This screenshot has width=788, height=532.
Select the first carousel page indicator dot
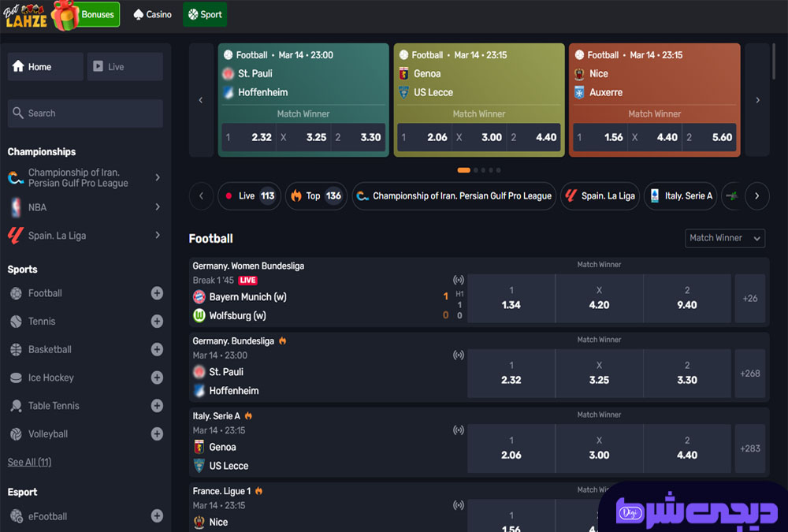(x=463, y=170)
